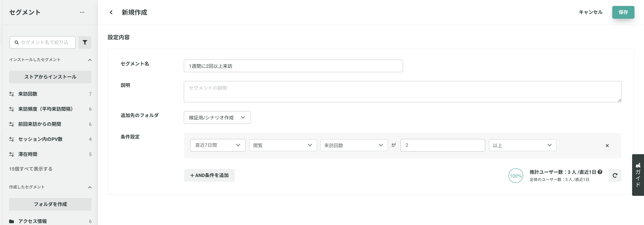Click 15個すべて表示する link
Viewport: 644px width, 225px height.
tap(31, 169)
